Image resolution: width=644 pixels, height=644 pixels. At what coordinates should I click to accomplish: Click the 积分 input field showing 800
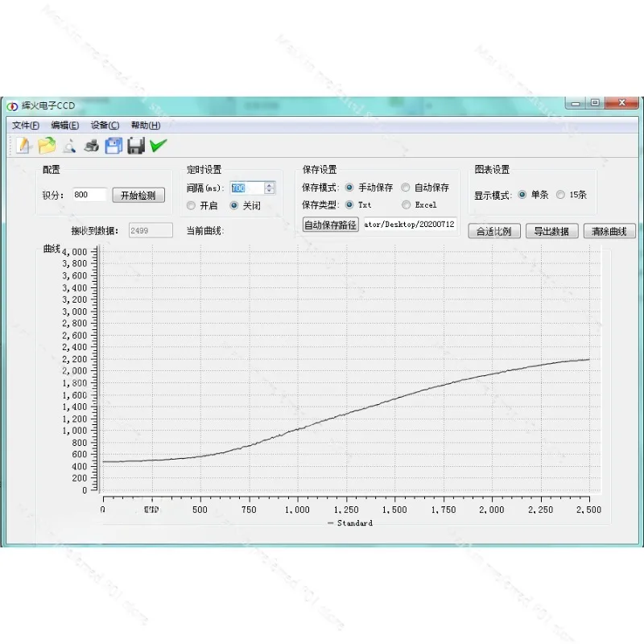point(90,195)
